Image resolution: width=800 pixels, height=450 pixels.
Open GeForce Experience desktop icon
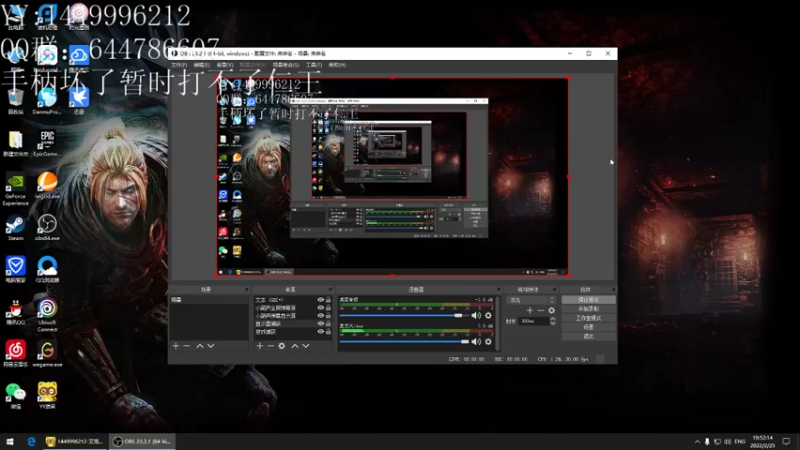(x=15, y=189)
